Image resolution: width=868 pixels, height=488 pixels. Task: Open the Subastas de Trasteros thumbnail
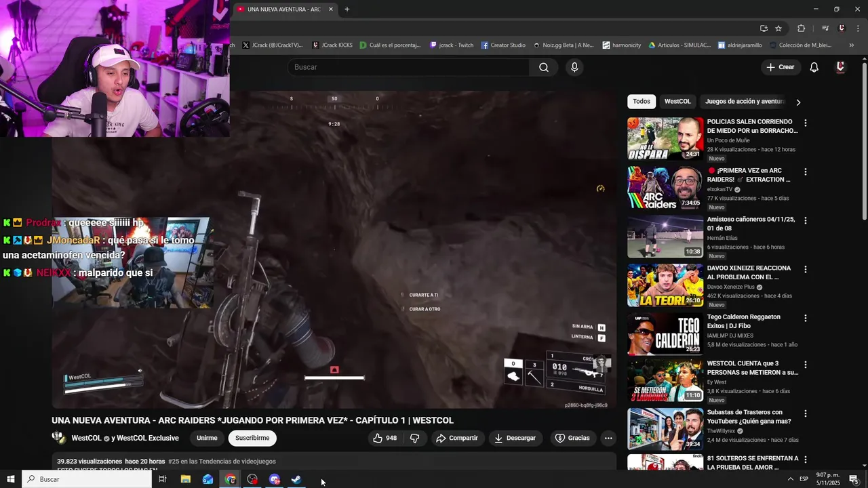tap(665, 429)
